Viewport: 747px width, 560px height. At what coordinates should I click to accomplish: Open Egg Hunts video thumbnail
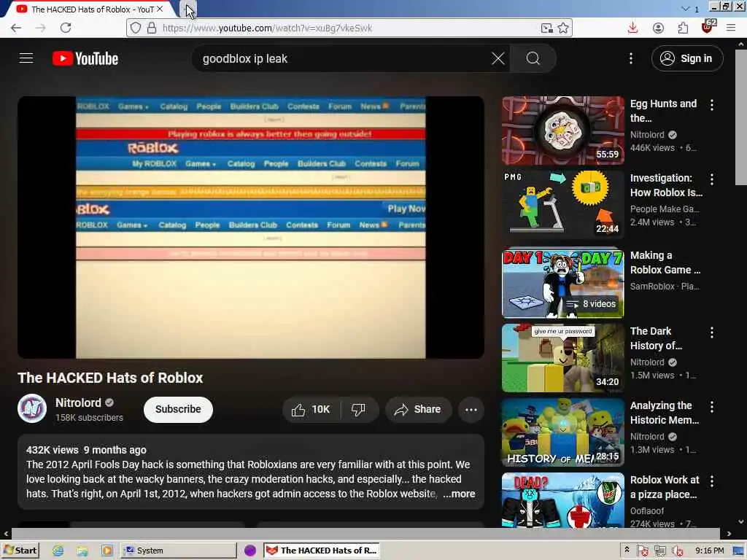[562, 131]
